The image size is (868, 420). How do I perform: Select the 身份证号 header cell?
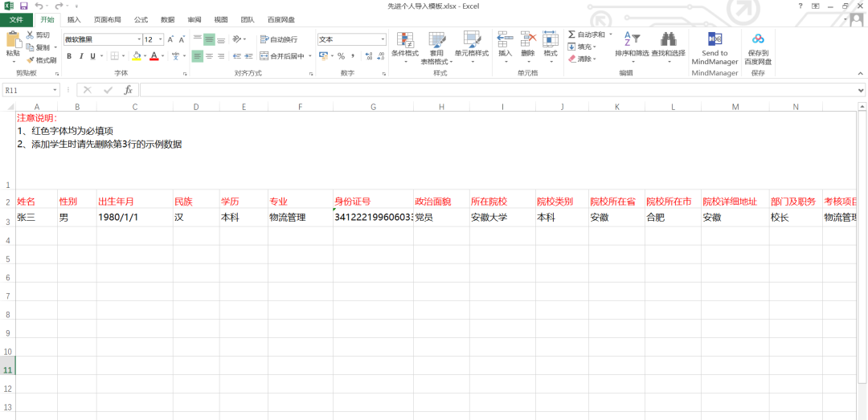[373, 199]
